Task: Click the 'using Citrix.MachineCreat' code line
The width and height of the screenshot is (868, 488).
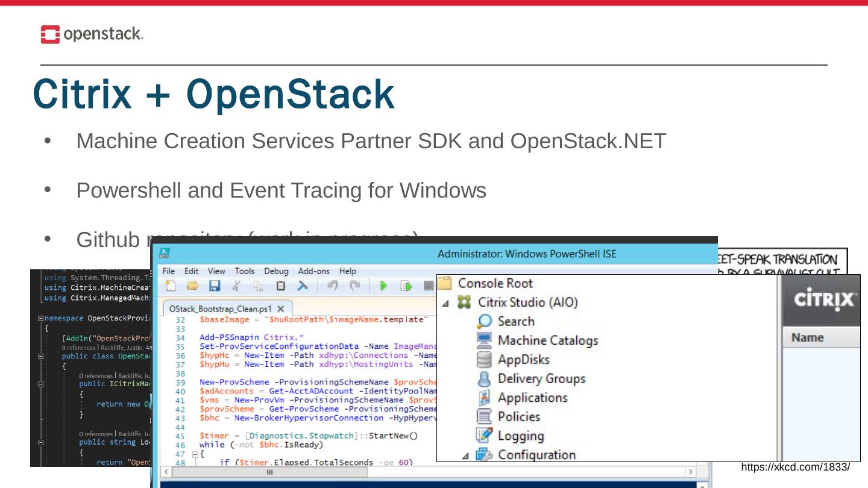Action: click(x=97, y=287)
